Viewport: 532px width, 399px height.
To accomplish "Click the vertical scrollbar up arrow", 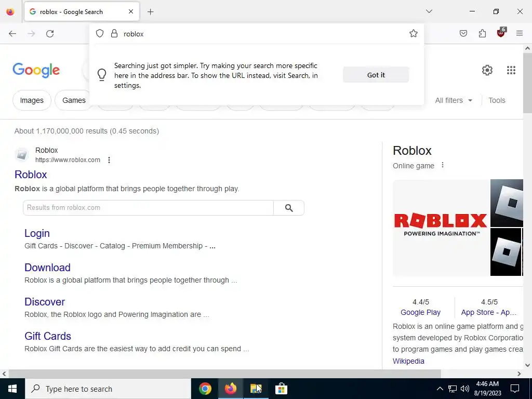I will (x=528, y=48).
